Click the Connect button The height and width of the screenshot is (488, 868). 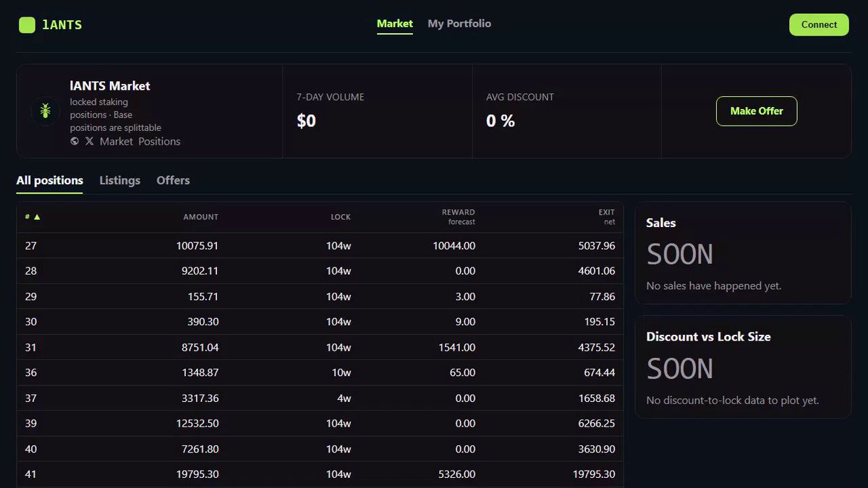(819, 25)
